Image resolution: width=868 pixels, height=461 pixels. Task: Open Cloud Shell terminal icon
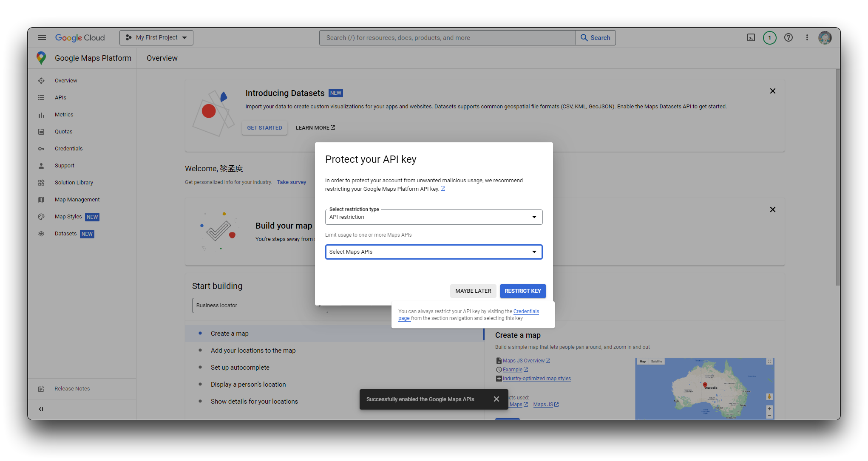pos(751,37)
